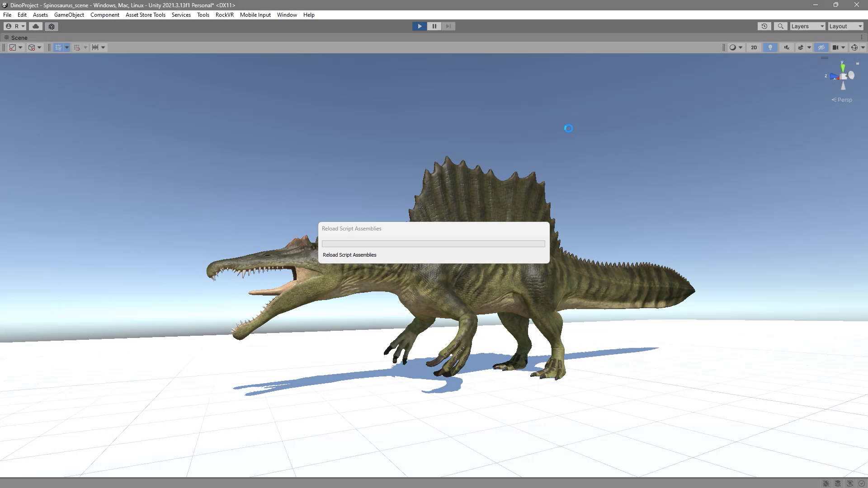Screen dimensions: 868x488
Task: Expand the grid visibility options dropdown
Action: point(67,47)
